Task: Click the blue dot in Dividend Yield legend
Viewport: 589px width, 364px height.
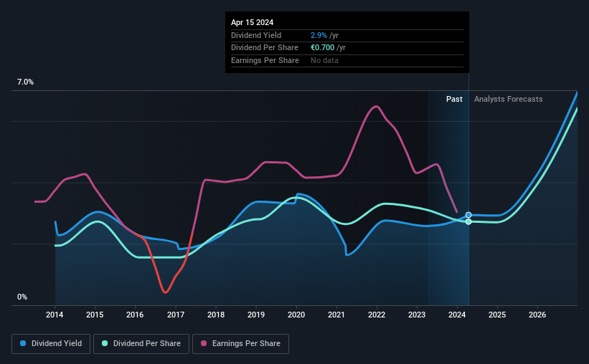Action: tap(23, 343)
